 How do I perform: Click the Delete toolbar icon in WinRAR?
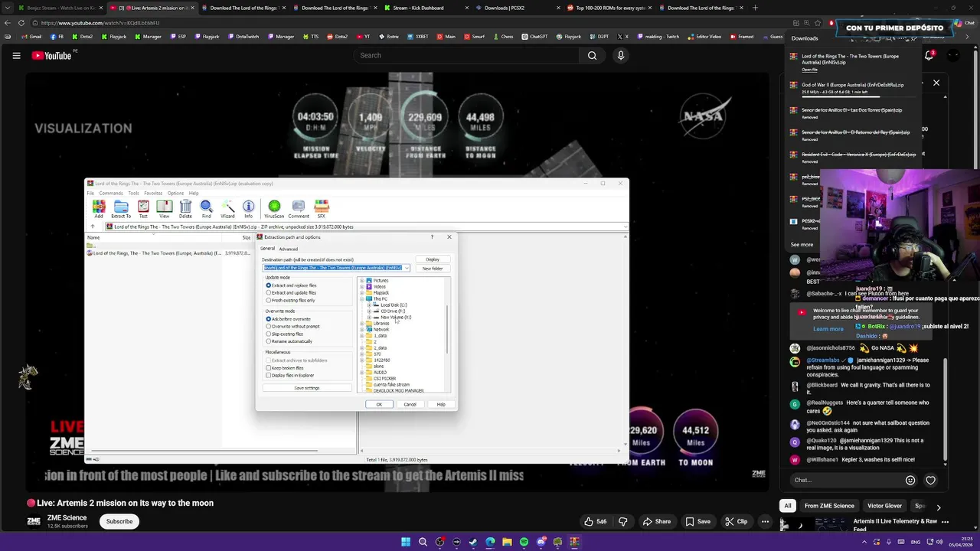185,208
